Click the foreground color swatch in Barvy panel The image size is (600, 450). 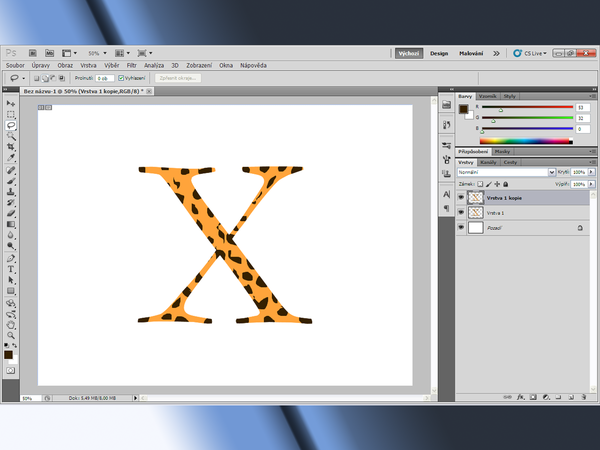pyautogui.click(x=464, y=109)
